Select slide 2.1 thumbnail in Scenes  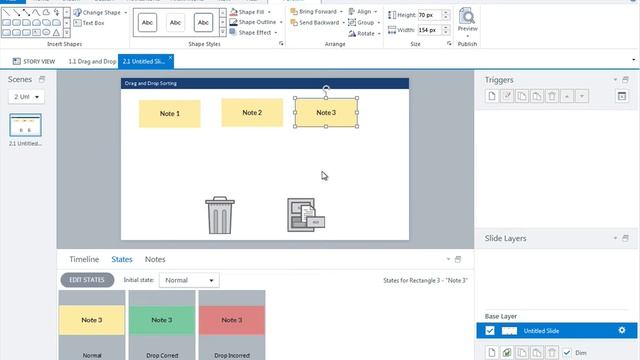25,125
